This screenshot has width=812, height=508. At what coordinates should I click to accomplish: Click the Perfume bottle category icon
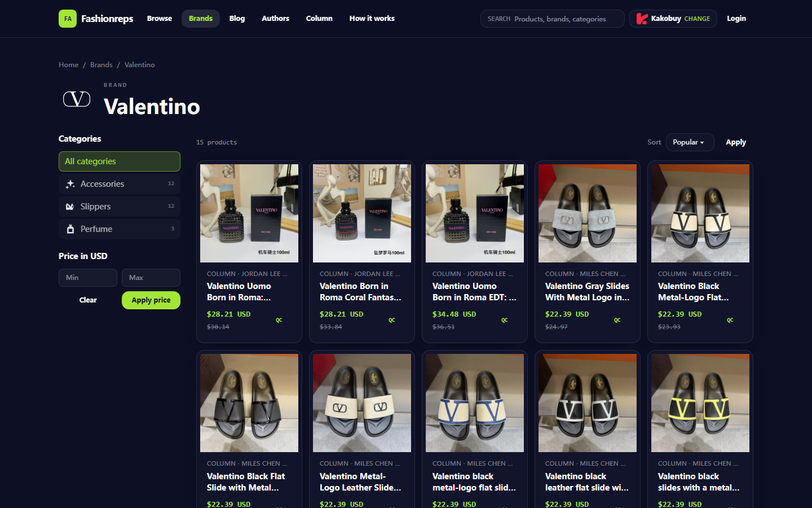tap(70, 229)
